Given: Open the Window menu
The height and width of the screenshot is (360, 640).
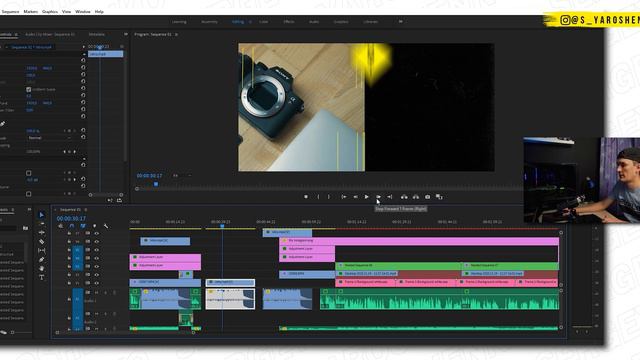Looking at the screenshot, I should [83, 11].
